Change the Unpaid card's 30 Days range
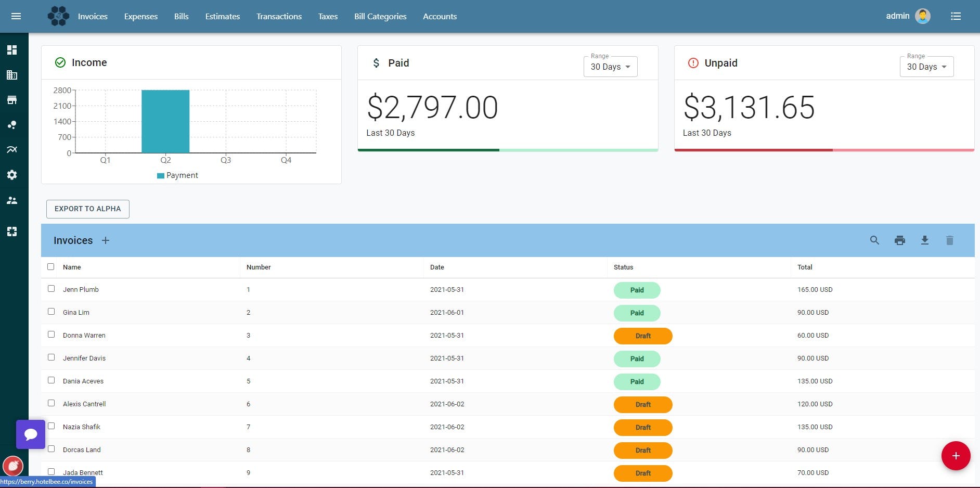980x488 pixels. pos(926,66)
